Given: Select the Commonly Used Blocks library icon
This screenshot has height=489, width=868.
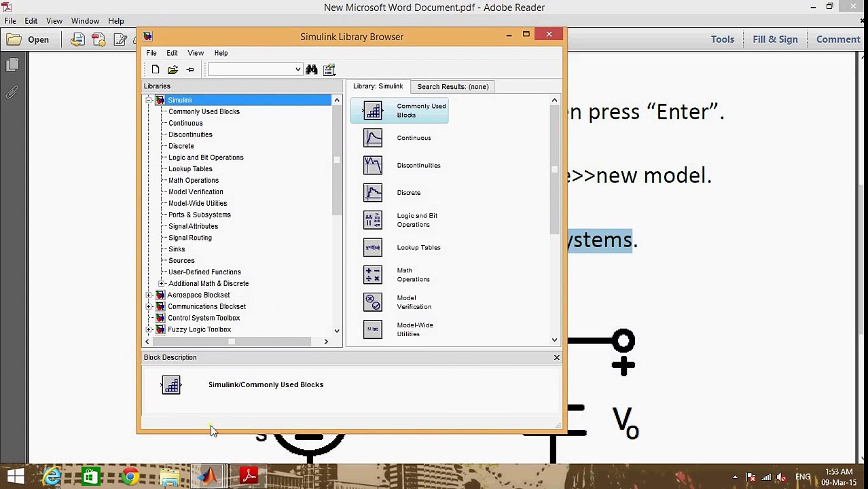Looking at the screenshot, I should [373, 110].
